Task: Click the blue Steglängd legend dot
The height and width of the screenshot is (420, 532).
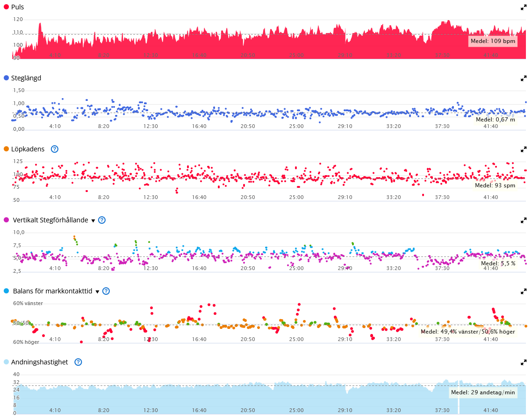Action: pyautogui.click(x=6, y=78)
